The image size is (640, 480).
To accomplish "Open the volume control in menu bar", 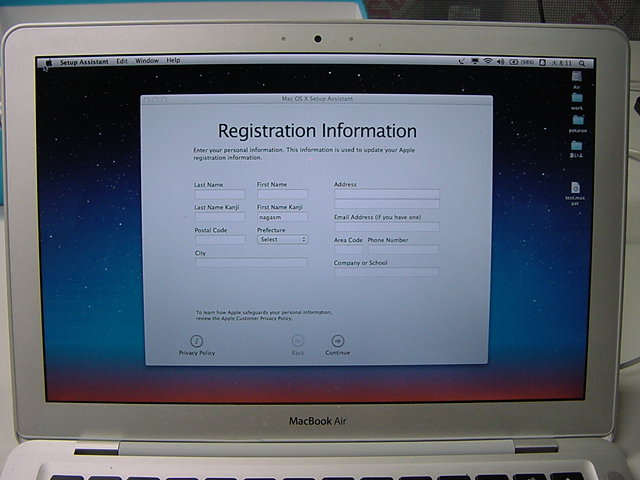I will 500,62.
